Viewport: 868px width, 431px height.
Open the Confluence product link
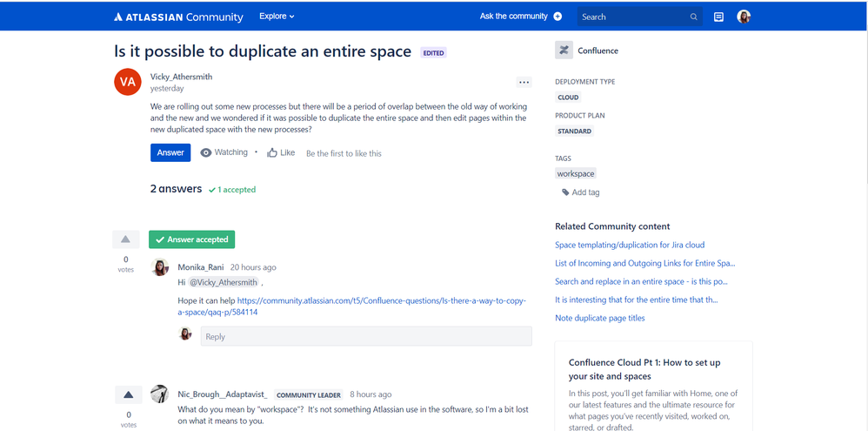(598, 51)
